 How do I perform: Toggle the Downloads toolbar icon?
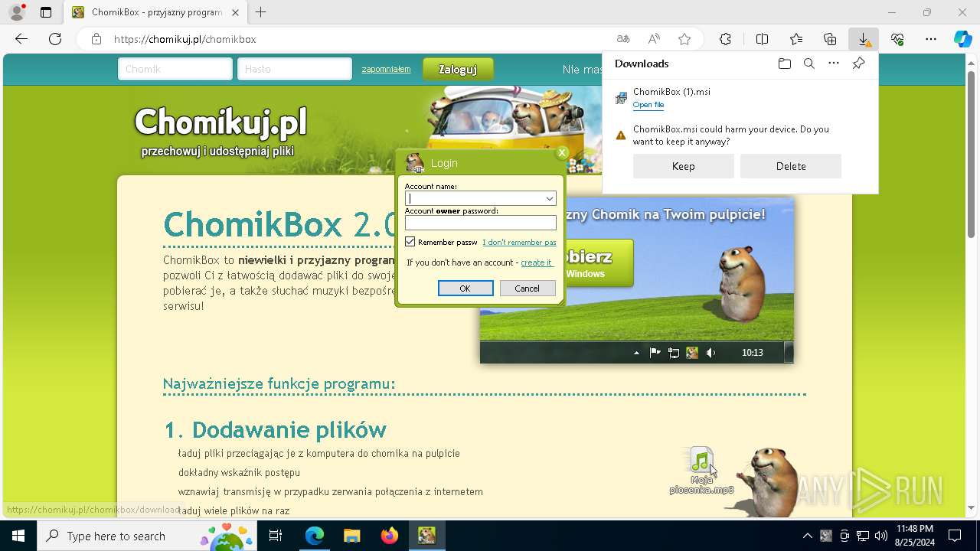pos(864,39)
